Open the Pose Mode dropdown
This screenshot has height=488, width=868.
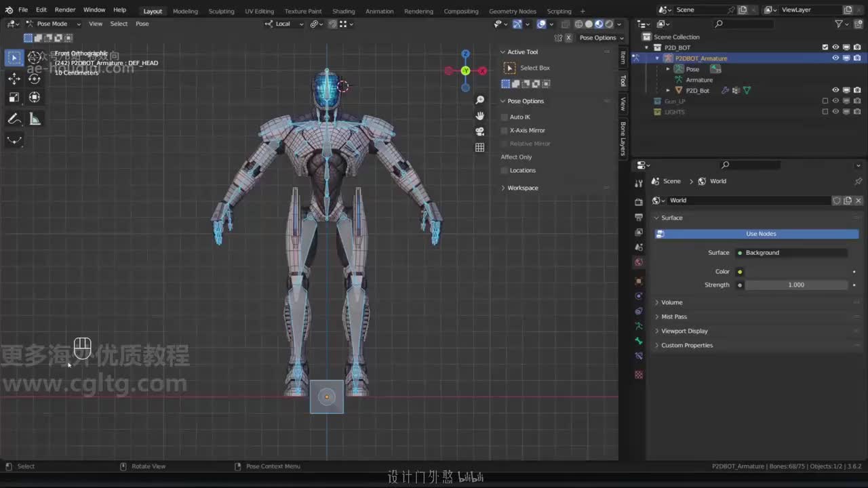click(x=53, y=24)
